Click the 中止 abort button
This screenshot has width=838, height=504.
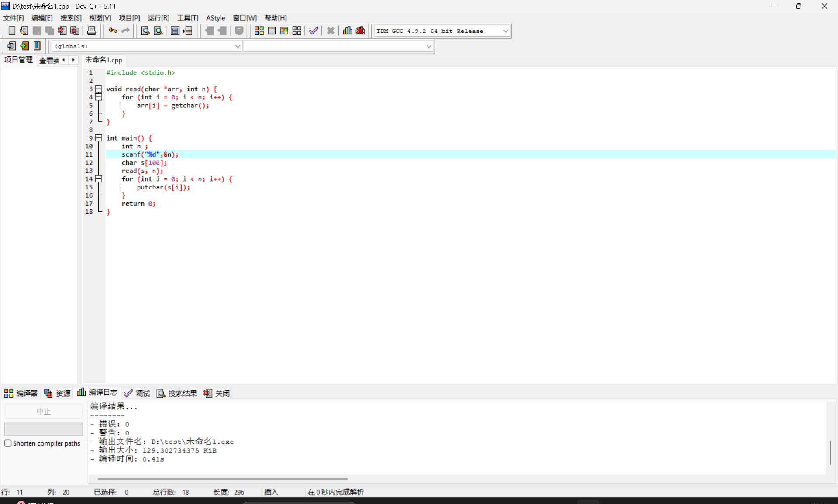tap(44, 411)
